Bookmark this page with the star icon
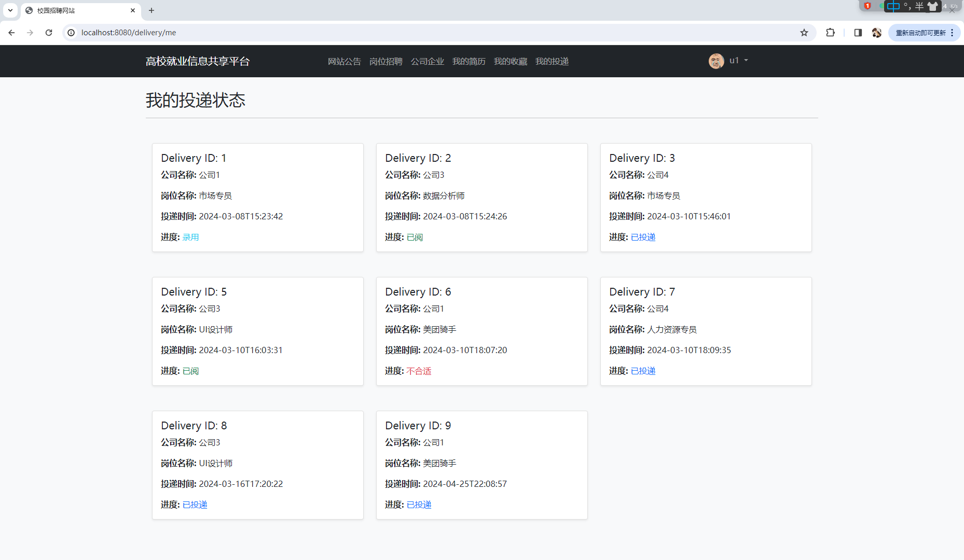Image resolution: width=964 pixels, height=560 pixels. pyautogui.click(x=804, y=33)
